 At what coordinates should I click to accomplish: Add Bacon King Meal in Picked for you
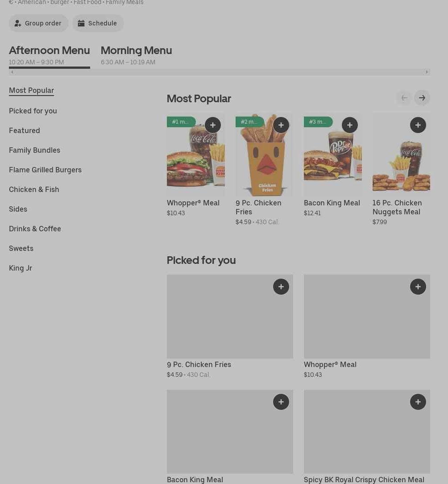281,402
